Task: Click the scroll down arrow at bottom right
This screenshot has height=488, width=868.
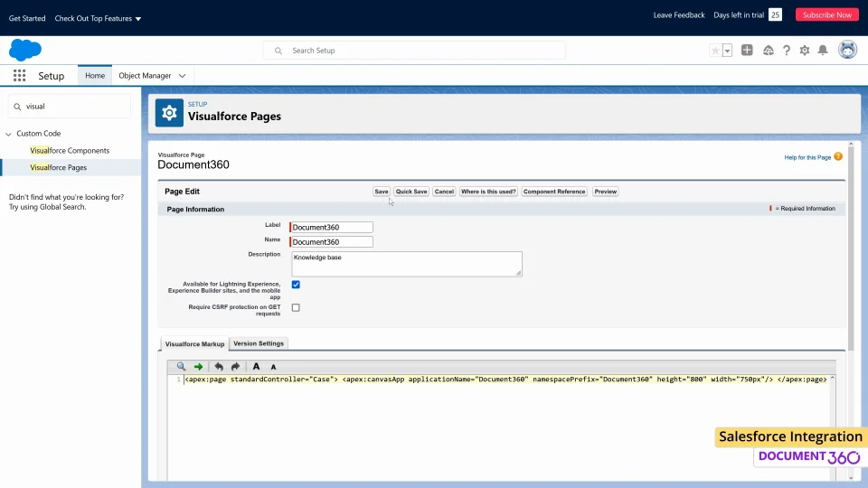Action: tap(851, 477)
